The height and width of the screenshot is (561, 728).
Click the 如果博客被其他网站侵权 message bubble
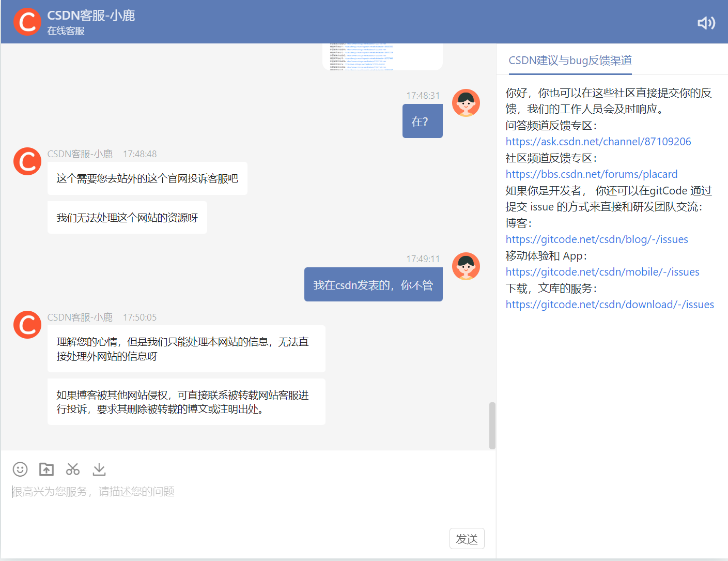tap(187, 402)
